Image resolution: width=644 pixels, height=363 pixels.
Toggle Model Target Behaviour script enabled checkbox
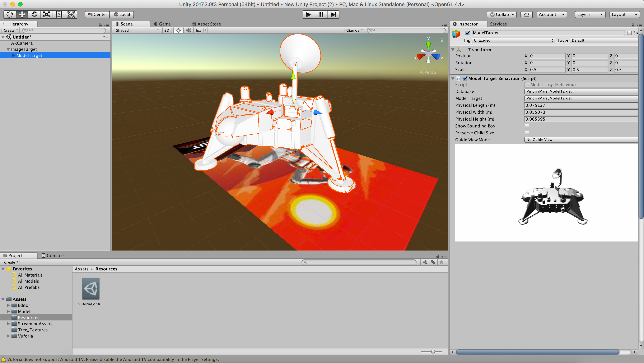pos(465,78)
